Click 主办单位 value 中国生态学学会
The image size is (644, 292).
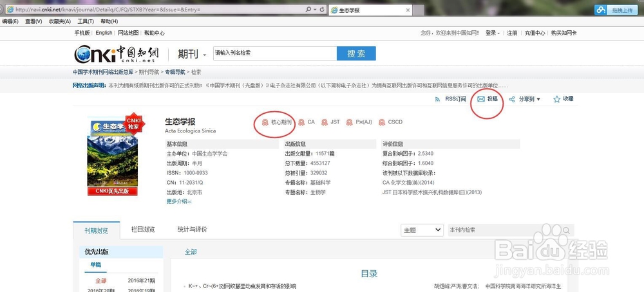click(x=209, y=154)
